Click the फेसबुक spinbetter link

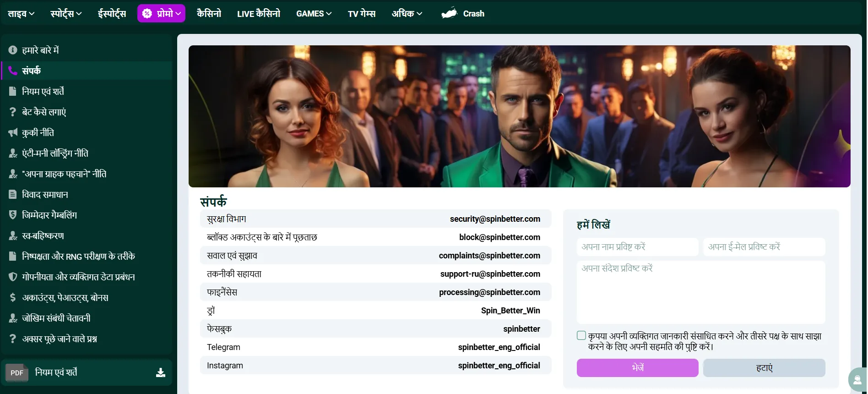tap(521, 329)
